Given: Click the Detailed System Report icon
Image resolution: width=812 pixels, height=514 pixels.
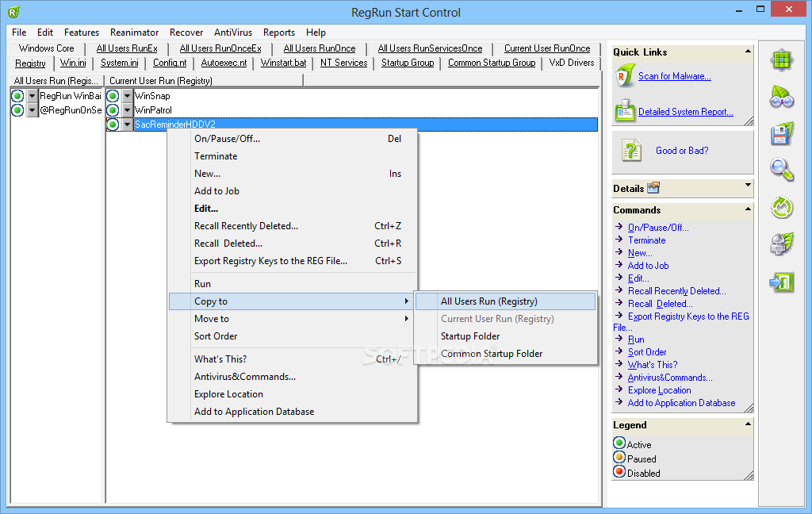Looking at the screenshot, I should click(625, 110).
